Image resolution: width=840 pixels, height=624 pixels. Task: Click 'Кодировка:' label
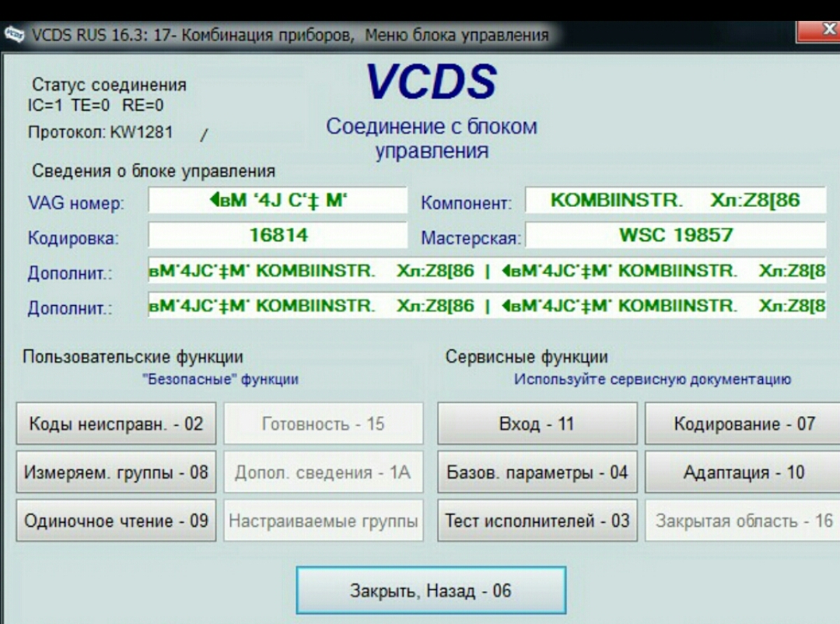point(73,238)
